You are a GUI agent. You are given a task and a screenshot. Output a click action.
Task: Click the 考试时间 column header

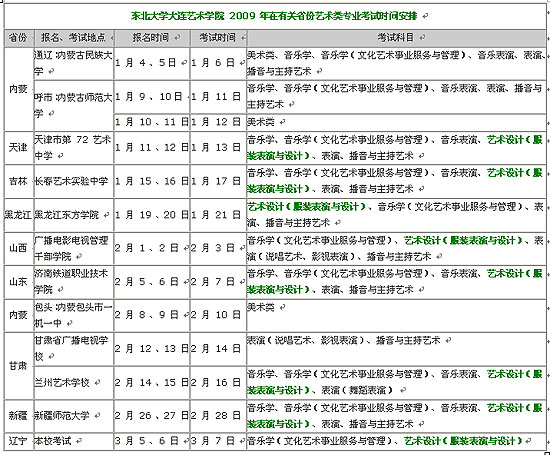pyautogui.click(x=218, y=38)
